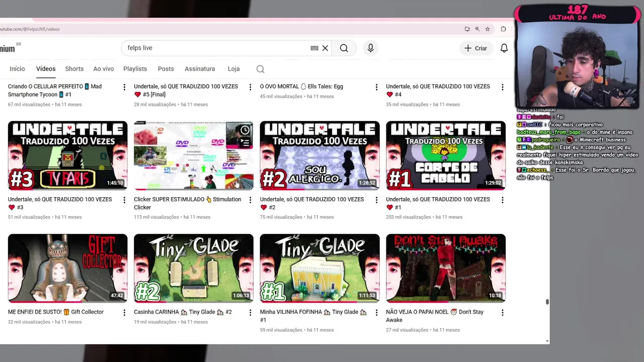Open 'Clicker SUPER ESTIMULADO' video title
The width and height of the screenshot is (644, 362).
point(187,203)
